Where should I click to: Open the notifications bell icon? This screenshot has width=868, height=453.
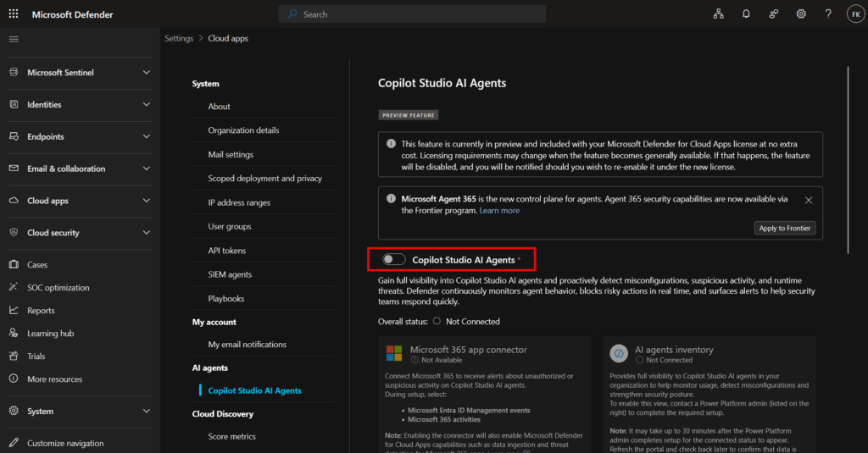point(746,14)
